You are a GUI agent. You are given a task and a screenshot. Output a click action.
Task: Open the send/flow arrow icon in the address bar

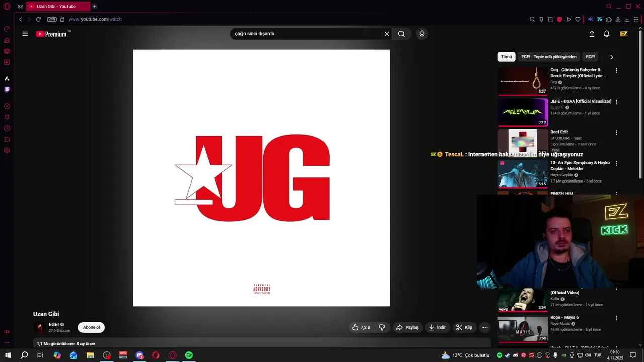(569, 19)
